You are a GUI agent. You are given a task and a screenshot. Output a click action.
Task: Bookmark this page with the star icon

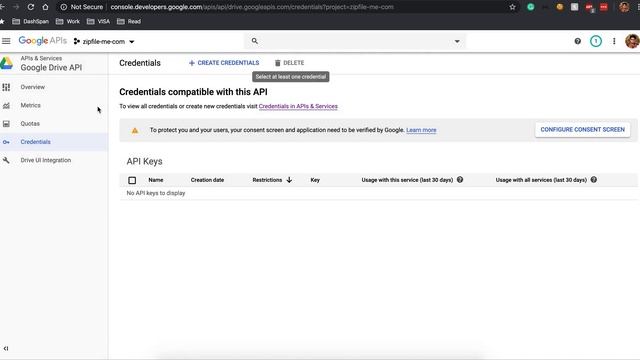(x=512, y=7)
